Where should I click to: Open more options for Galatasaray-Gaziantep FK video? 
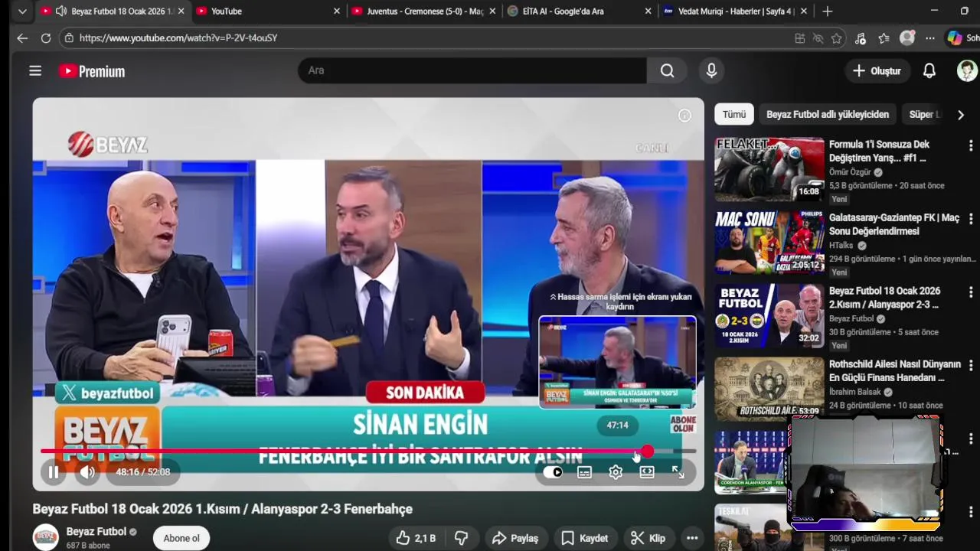tap(971, 219)
